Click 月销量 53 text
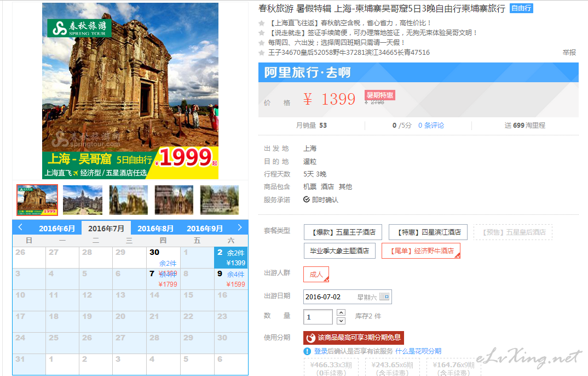Screen dimensions: 588x376 pyautogui.click(x=312, y=126)
